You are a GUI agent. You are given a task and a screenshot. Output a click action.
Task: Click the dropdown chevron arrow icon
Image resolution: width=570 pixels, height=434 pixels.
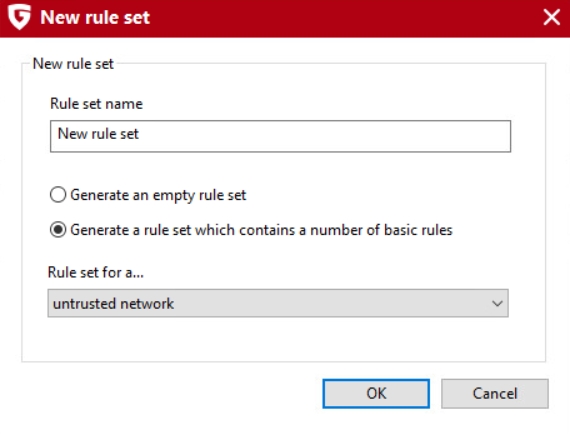pyautogui.click(x=497, y=303)
